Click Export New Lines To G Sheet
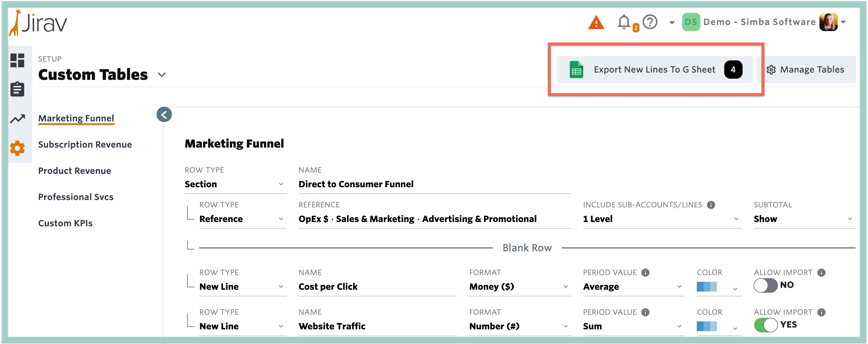 point(655,70)
